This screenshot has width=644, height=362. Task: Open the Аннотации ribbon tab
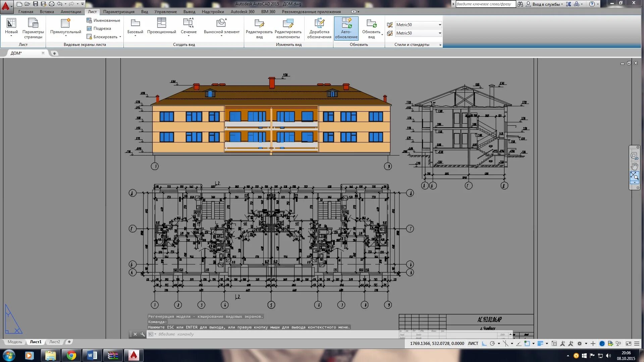71,12
